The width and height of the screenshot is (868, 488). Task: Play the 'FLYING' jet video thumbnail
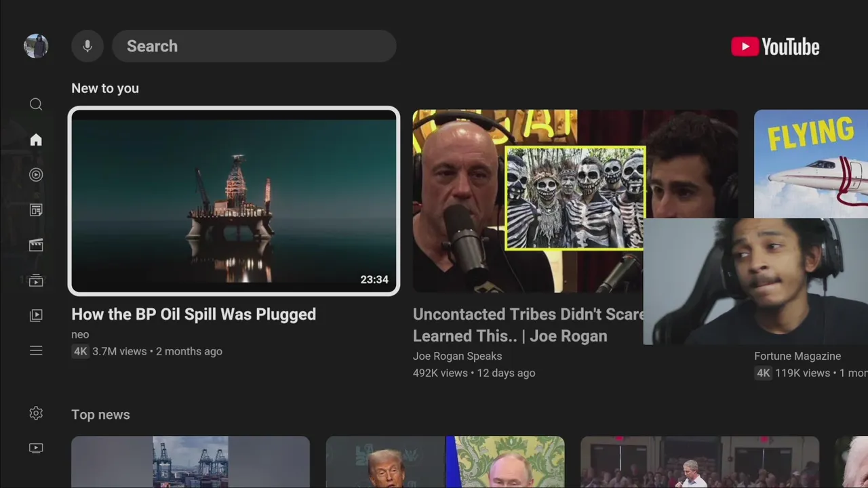811,164
